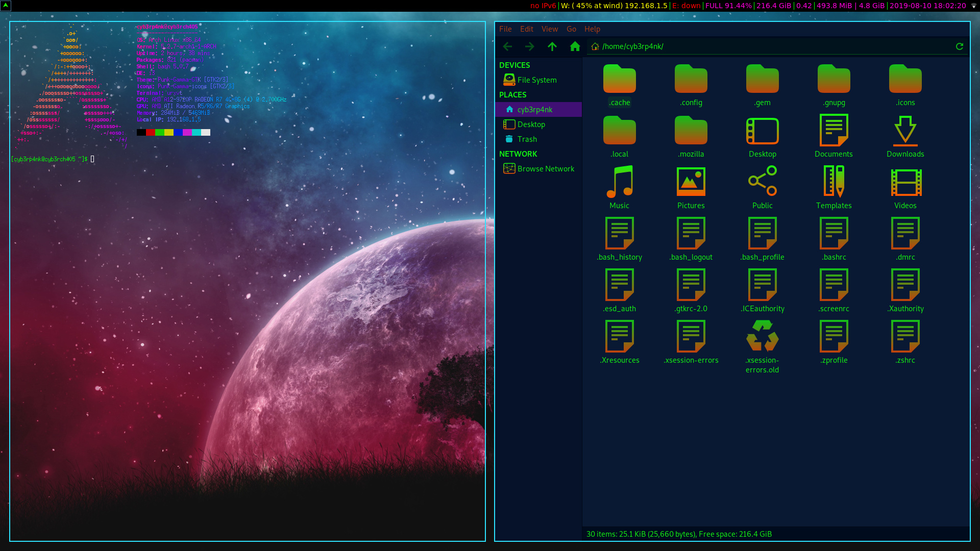This screenshot has height=551, width=980.
Task: Go forward using the right arrow
Action: pyautogui.click(x=530, y=46)
